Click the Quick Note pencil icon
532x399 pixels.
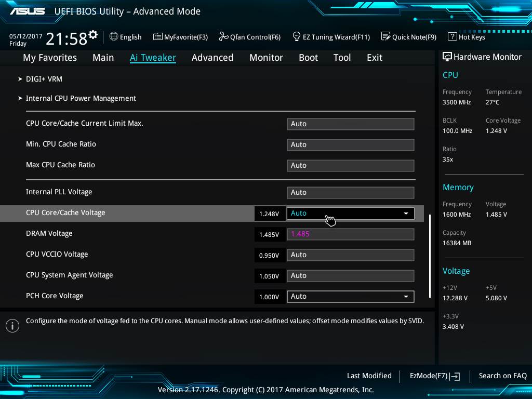coord(385,36)
